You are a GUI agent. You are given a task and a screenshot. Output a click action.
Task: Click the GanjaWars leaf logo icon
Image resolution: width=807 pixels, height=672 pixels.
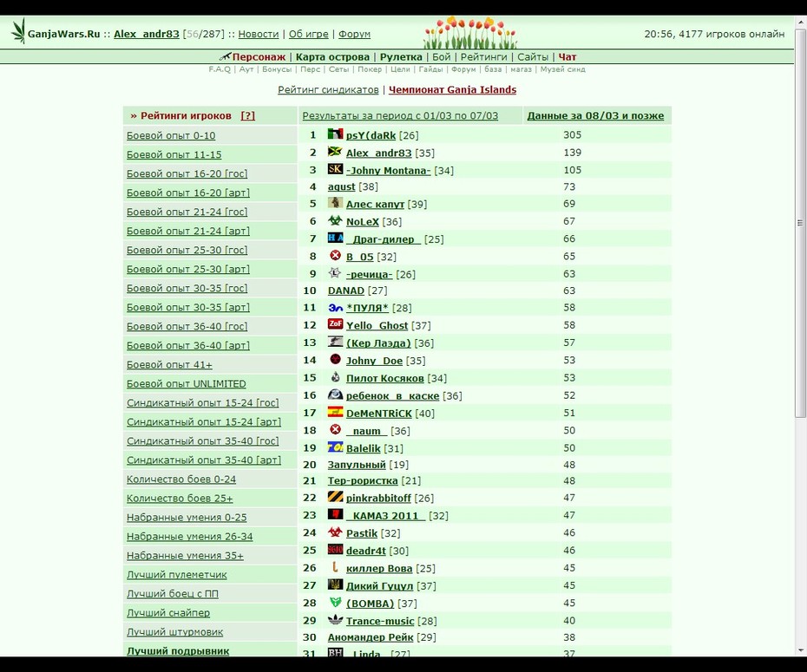pos(18,31)
